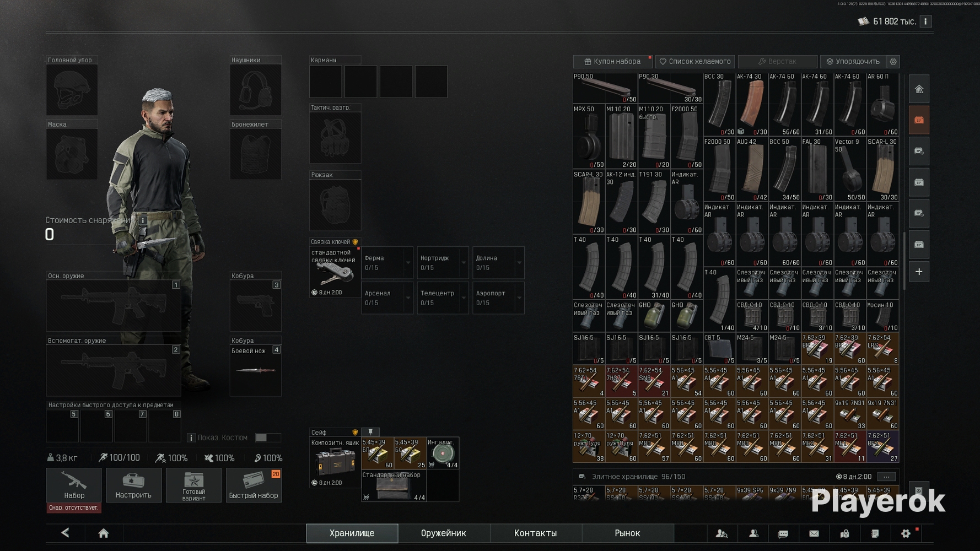
Task: Open the find friends icon
Action: click(721, 533)
